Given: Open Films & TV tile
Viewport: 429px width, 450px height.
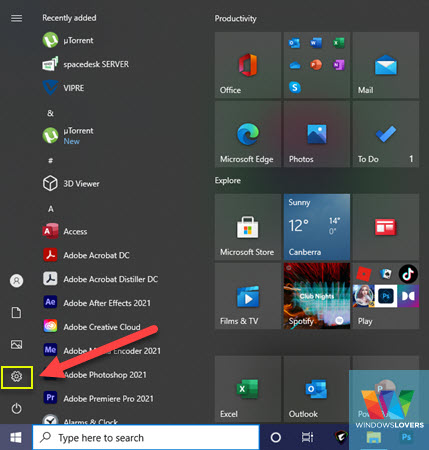Looking at the screenshot, I should (x=248, y=296).
